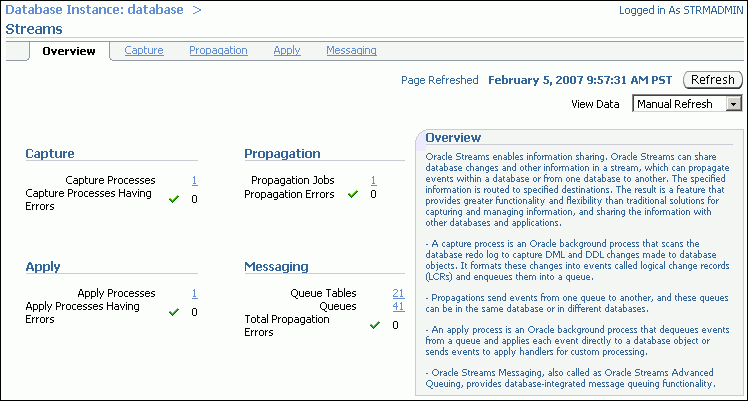Screen dimensions: 748x401
Task: Click the Apply section heading
Action: (x=43, y=267)
